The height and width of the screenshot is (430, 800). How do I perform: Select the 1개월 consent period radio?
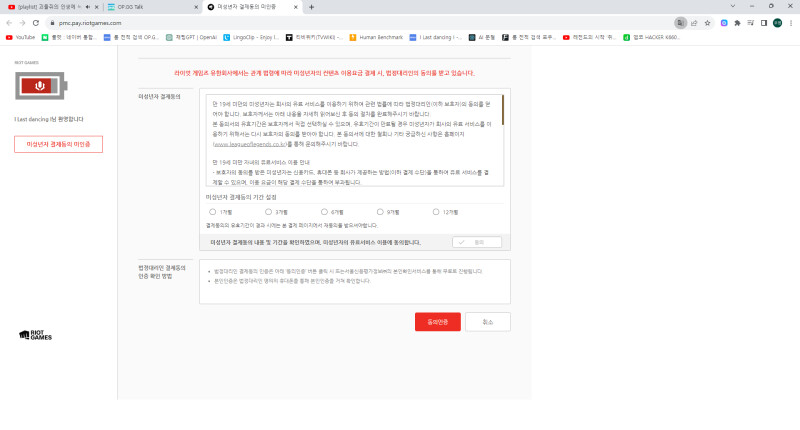[213, 212]
